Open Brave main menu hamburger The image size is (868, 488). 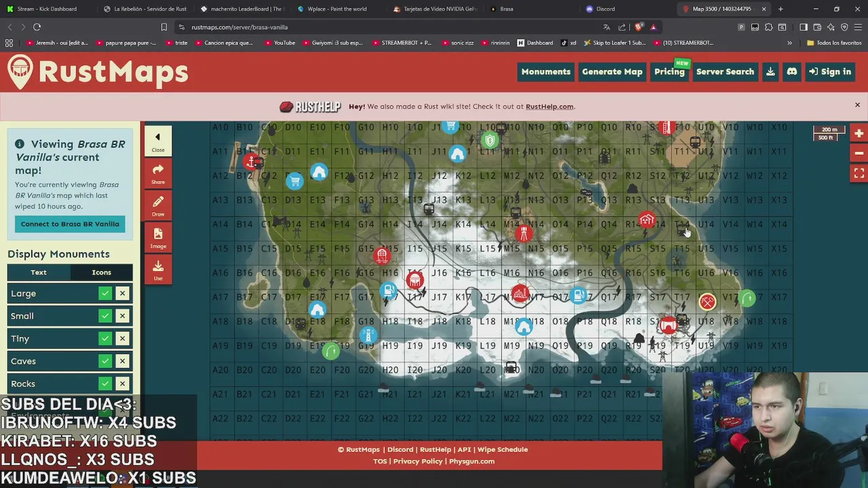click(858, 27)
